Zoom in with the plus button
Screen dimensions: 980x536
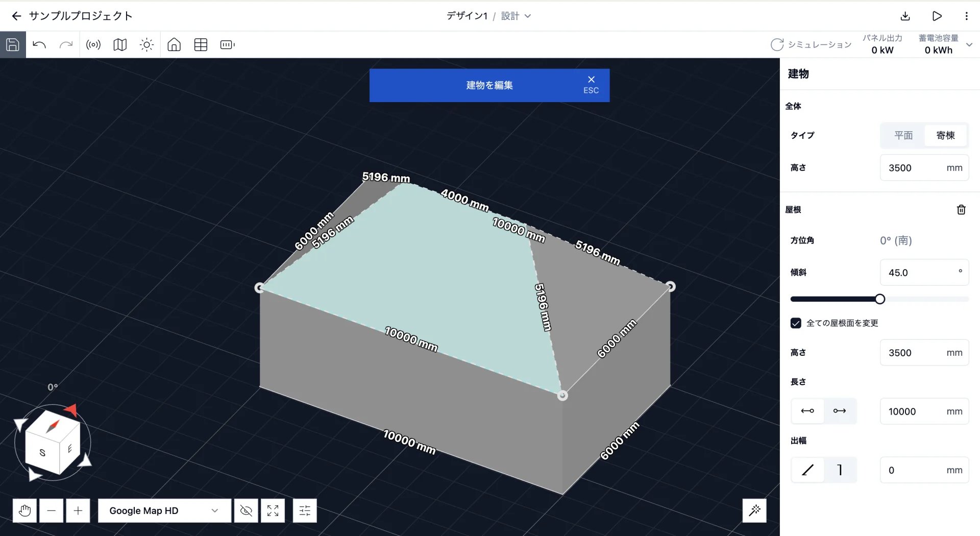78,510
